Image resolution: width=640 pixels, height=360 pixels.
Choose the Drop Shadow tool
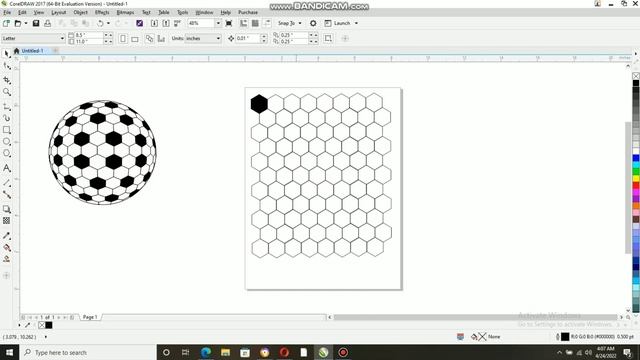tap(7, 209)
